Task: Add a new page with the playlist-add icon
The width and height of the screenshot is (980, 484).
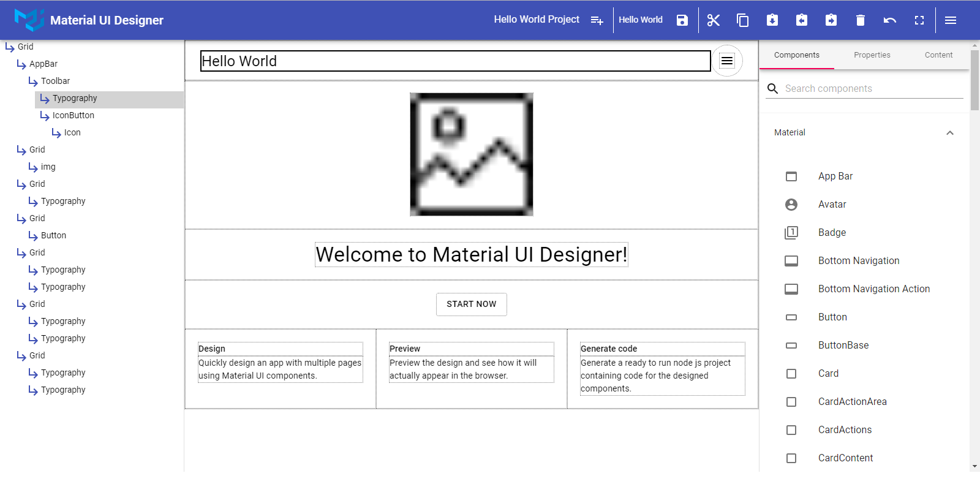Action: [597, 20]
